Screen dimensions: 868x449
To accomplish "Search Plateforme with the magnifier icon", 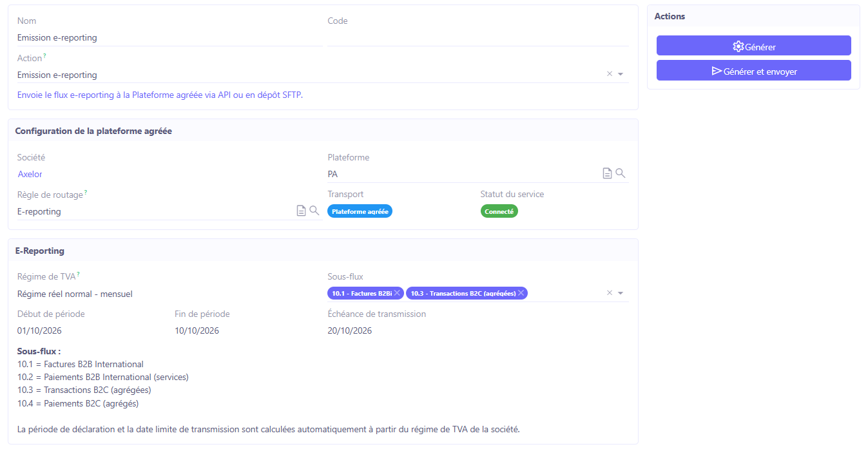I will coord(621,173).
